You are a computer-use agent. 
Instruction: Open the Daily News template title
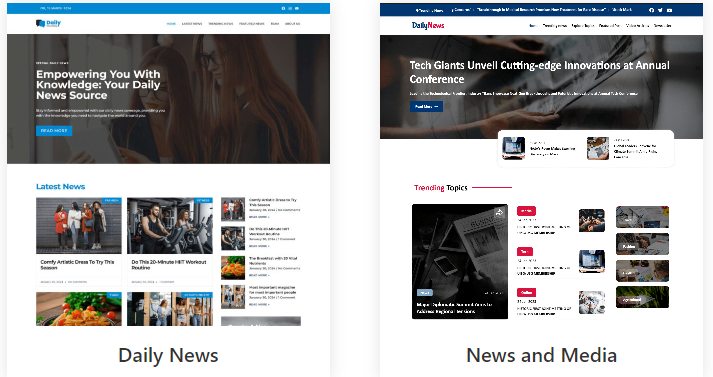coord(168,355)
